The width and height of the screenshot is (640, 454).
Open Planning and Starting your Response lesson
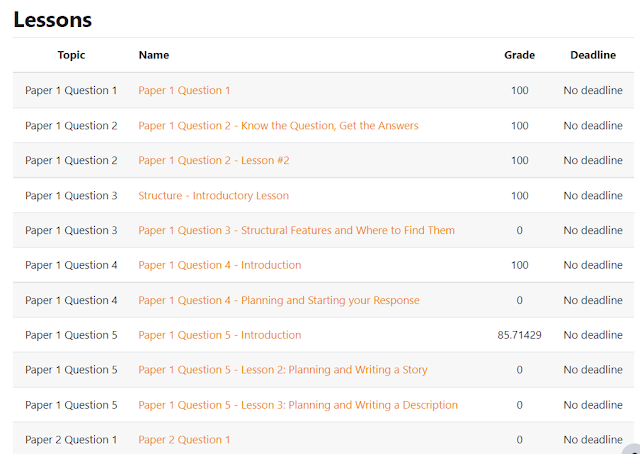click(279, 300)
